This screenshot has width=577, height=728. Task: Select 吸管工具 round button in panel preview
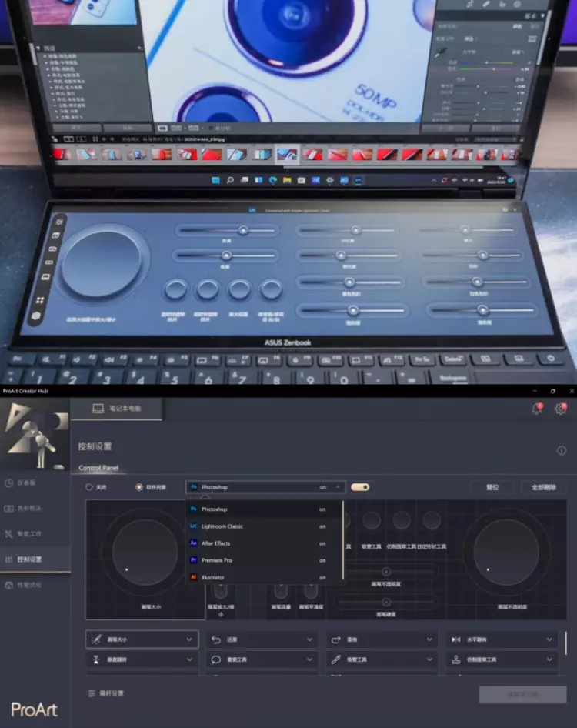[x=372, y=520]
